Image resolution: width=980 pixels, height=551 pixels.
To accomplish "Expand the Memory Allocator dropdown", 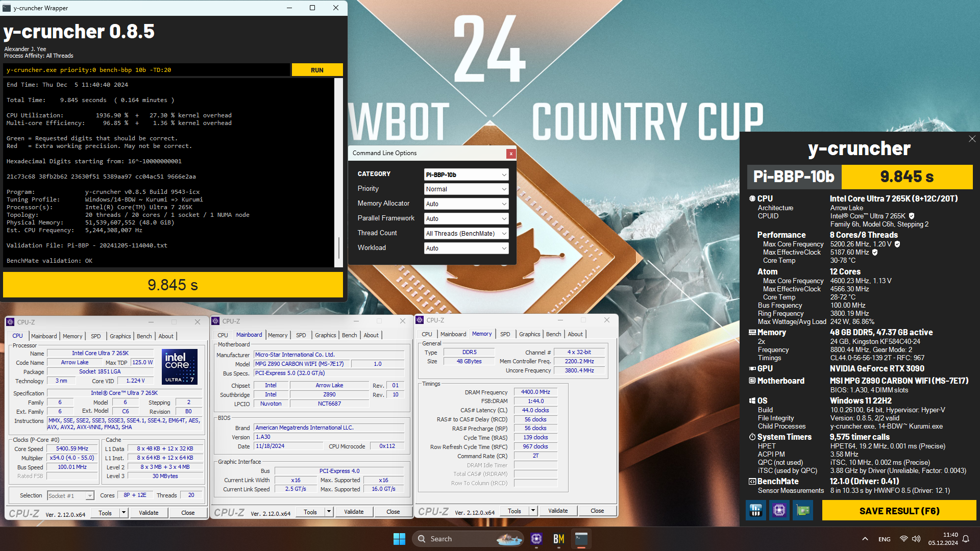I will [x=466, y=204].
